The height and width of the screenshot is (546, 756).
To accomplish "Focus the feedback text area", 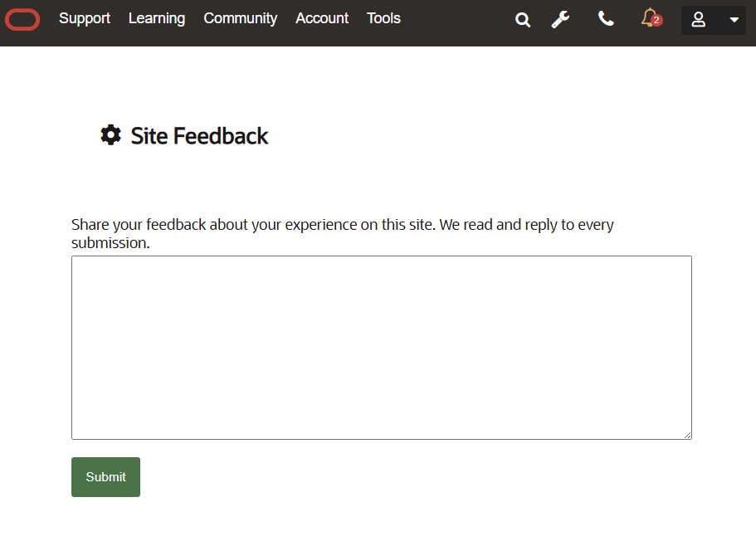I will click(381, 347).
